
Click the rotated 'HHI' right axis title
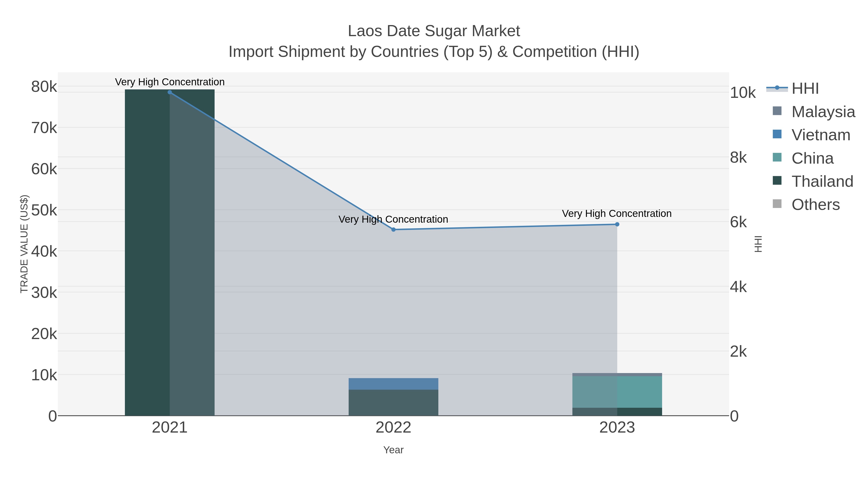coord(758,244)
